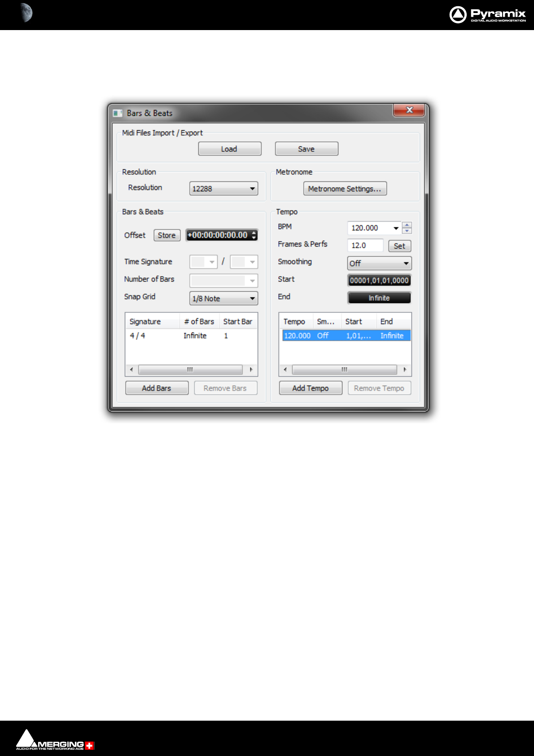534x756 pixels.
Task: Open the Smoothing Off dropdown
Action: 380,263
